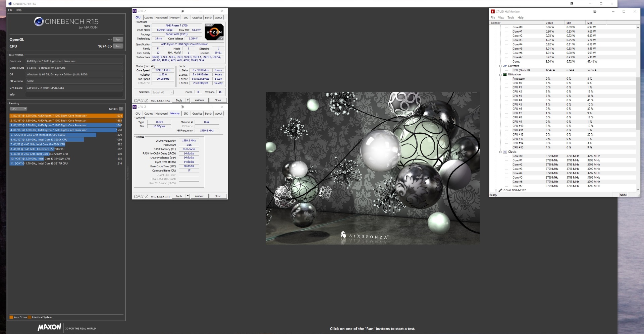
Task: Open the Help menu in Cinebench
Action: point(18,10)
